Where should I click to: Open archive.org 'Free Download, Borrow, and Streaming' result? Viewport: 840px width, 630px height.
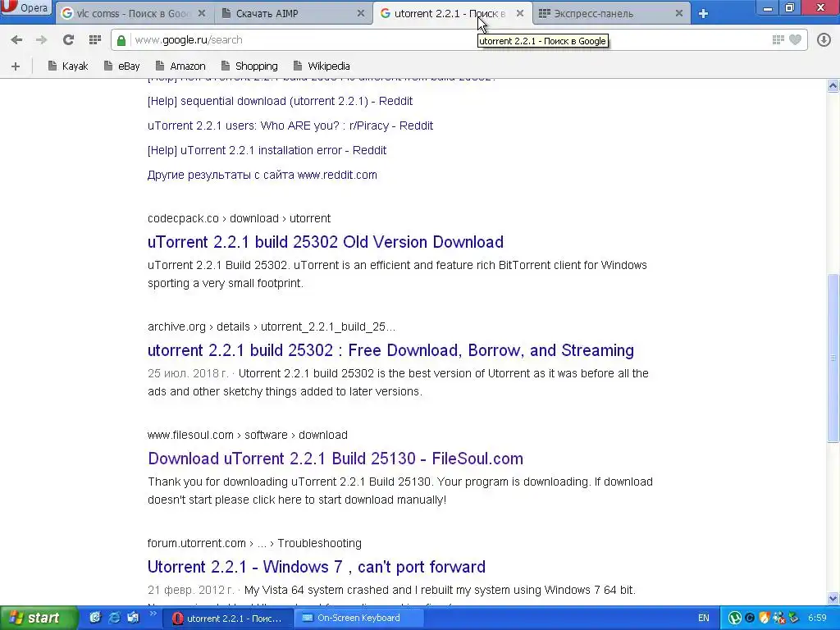pos(390,349)
